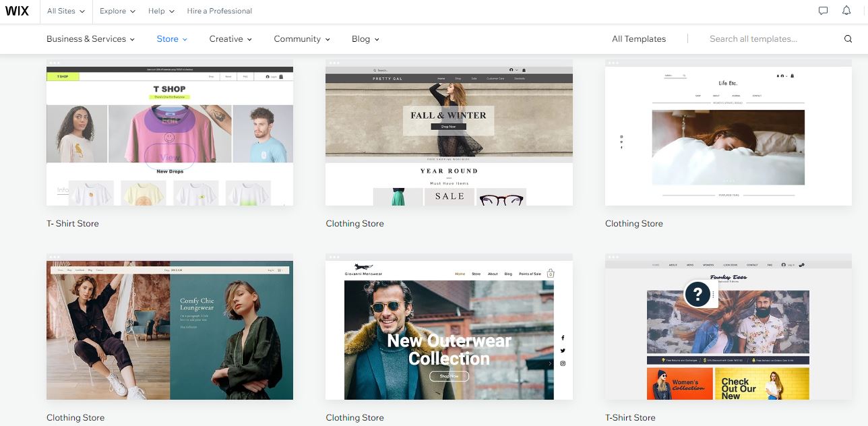Screen dimensions: 868x426
Task: Click cart icon in Giovanni Menswear preview
Action: (x=551, y=274)
